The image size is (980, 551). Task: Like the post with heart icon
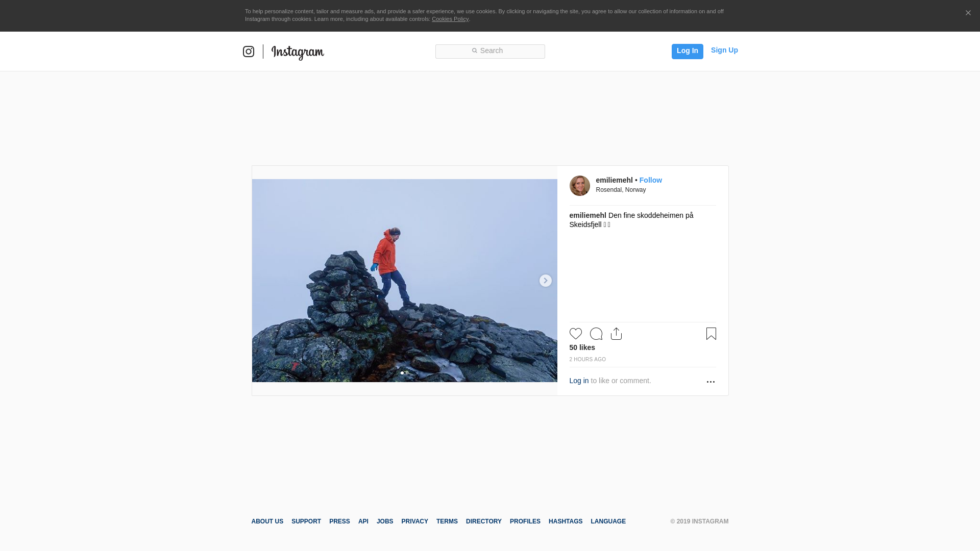tap(576, 334)
